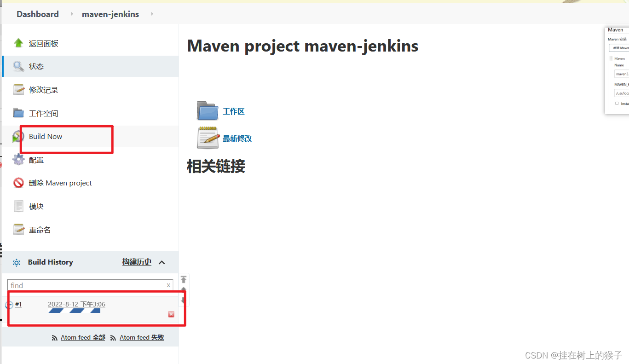Open 模块 in the sidebar

(x=36, y=206)
